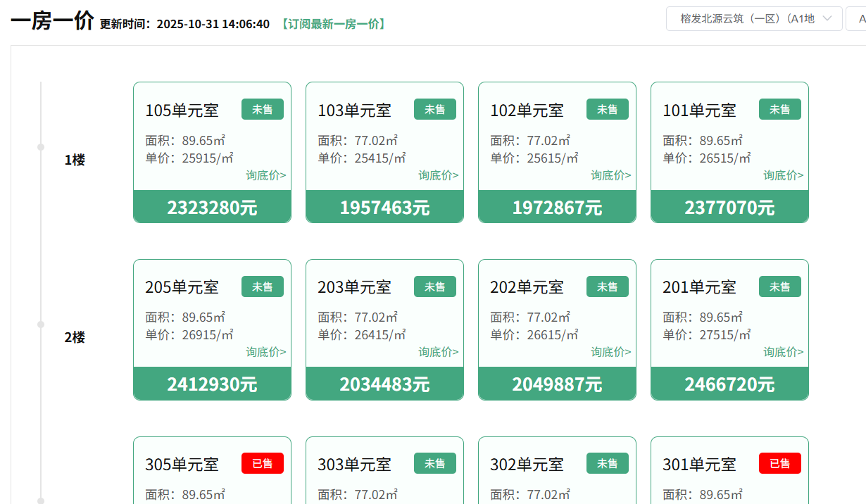Select the 2323280元 price bar of unit 105

(212, 207)
